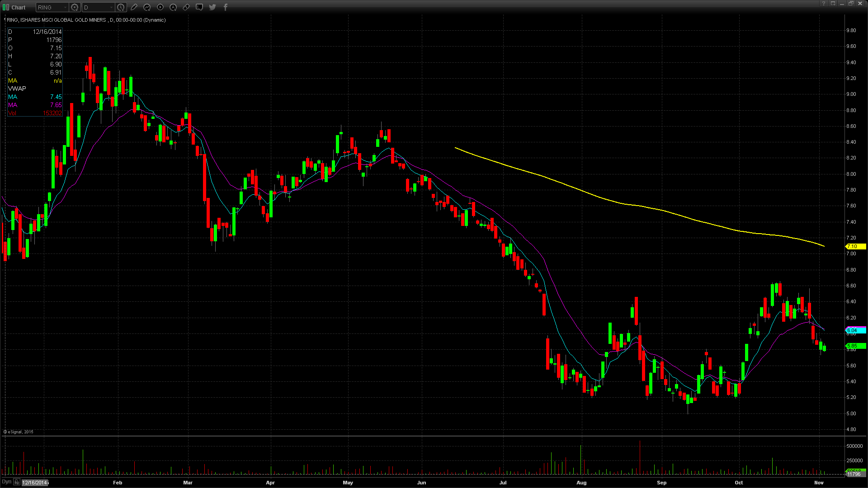Click the 12/16/2014 date cursor label
The width and height of the screenshot is (868, 488).
(35, 483)
